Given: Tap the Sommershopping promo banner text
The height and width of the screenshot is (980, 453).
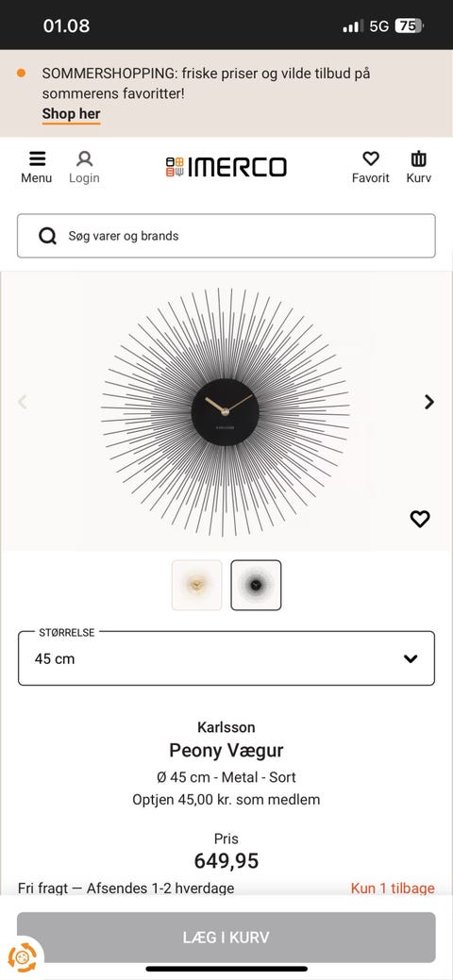Looking at the screenshot, I should (206, 84).
